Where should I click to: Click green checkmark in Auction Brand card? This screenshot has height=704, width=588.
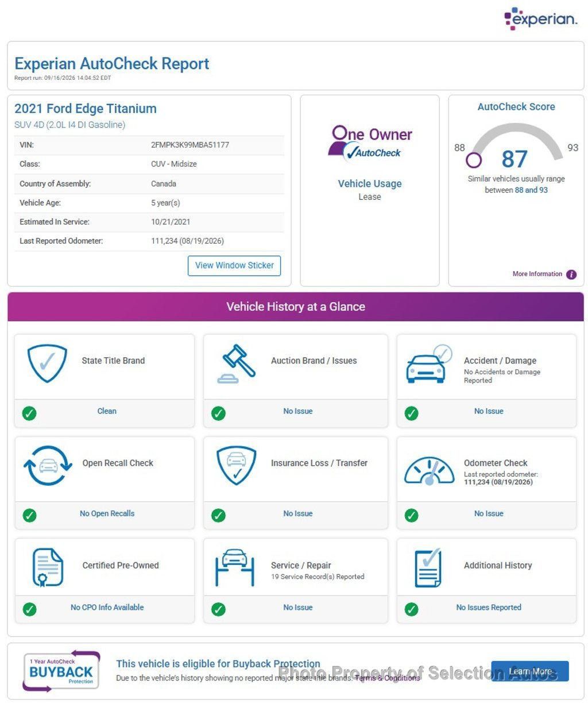[x=218, y=413]
